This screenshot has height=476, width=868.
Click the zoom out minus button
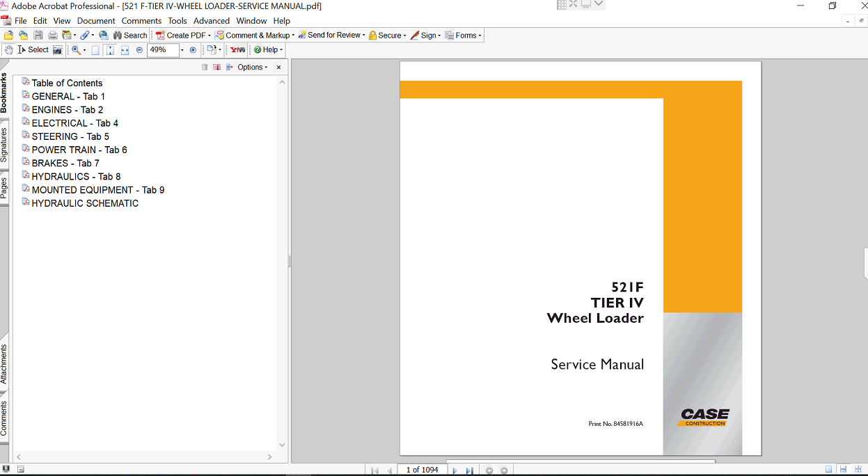coord(139,50)
